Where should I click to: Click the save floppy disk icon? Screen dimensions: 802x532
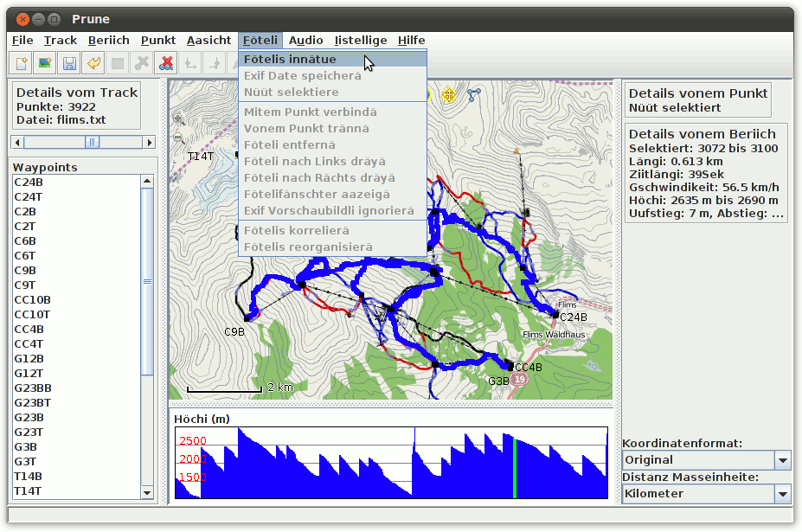(69, 63)
